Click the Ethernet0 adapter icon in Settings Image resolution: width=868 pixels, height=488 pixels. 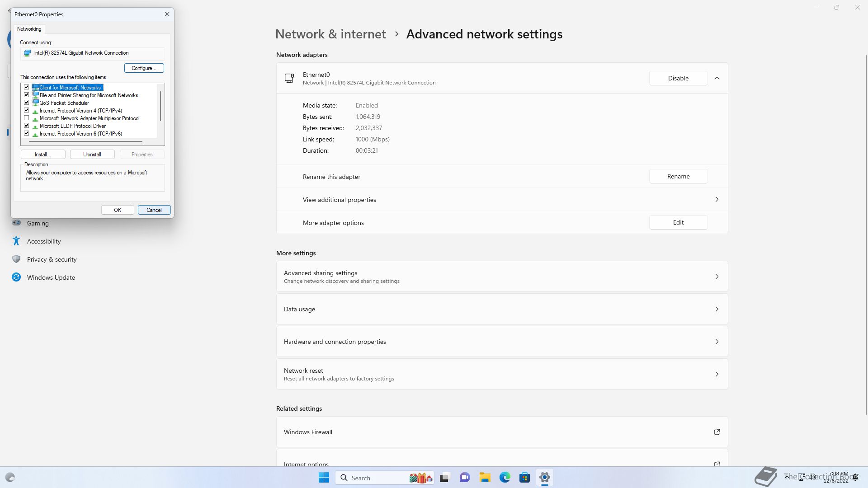click(x=289, y=78)
